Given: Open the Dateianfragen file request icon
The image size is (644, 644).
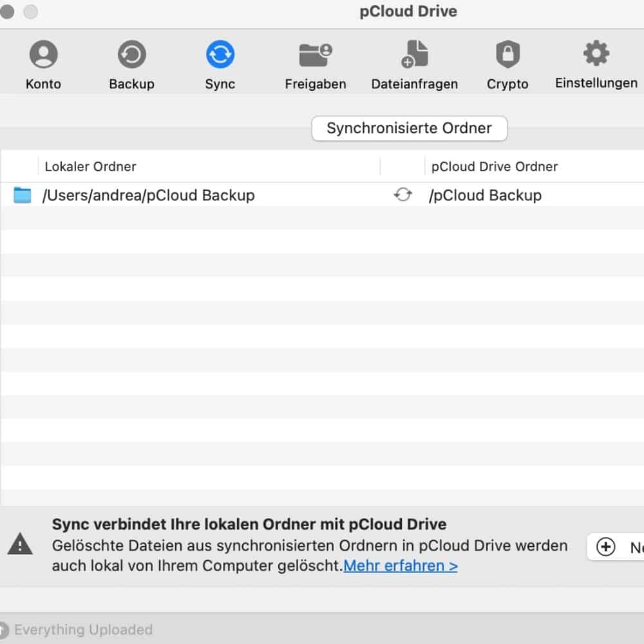Looking at the screenshot, I should point(414,54).
